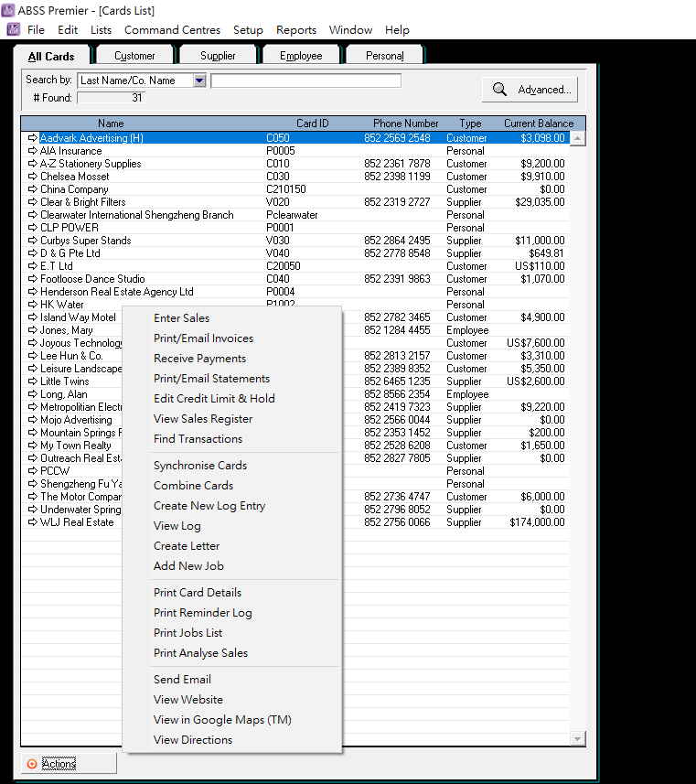The image size is (696, 784).
Task: Select View in Google Maps (TM)
Action: [222, 719]
